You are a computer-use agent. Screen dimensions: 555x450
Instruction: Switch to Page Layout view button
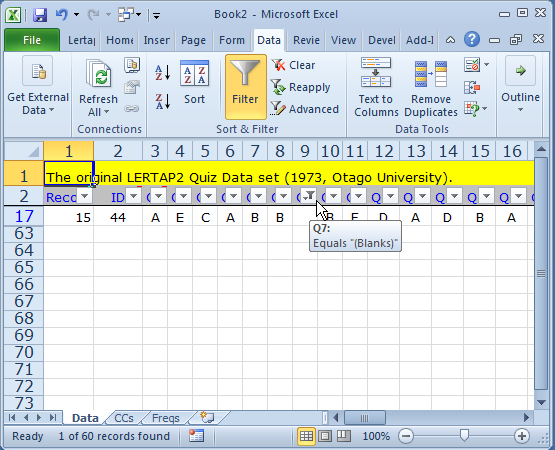coord(325,436)
